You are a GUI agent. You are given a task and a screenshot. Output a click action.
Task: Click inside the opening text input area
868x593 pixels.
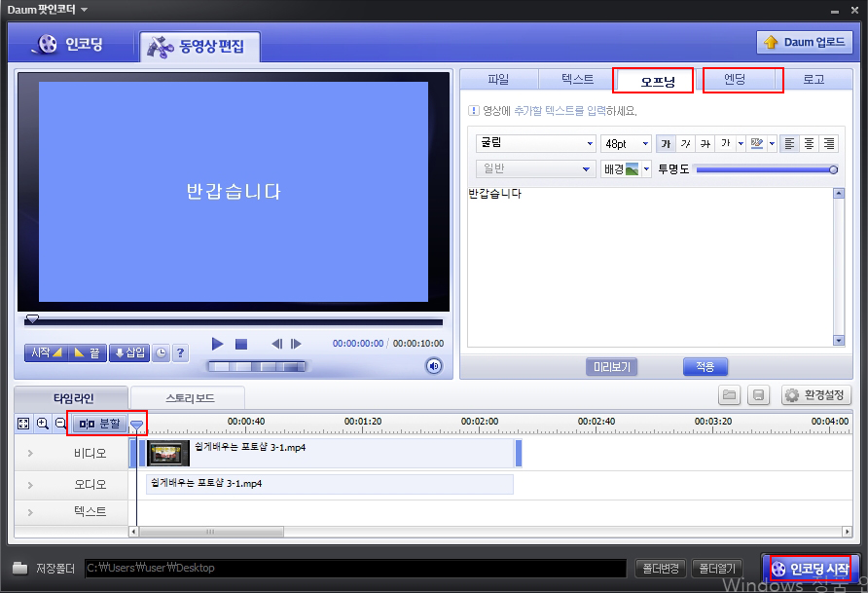pyautogui.click(x=651, y=267)
